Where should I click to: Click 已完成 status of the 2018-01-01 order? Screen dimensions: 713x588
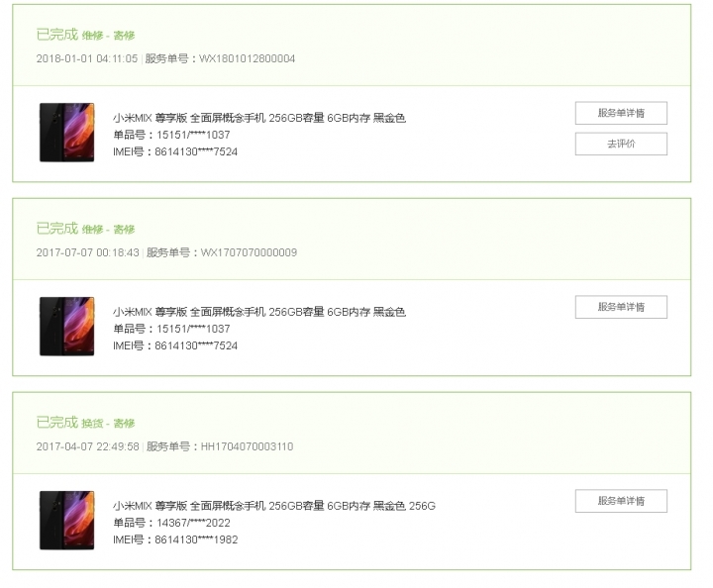(57, 35)
